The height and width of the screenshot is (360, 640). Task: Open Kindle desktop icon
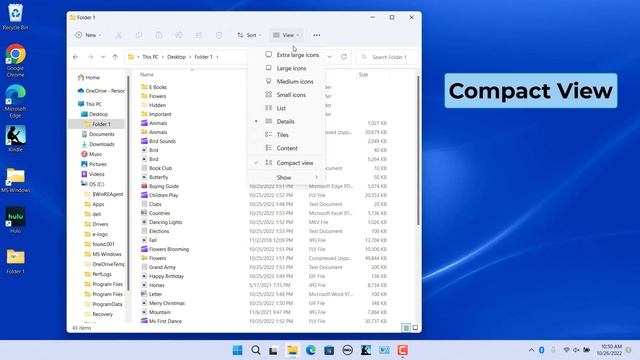[x=15, y=139]
